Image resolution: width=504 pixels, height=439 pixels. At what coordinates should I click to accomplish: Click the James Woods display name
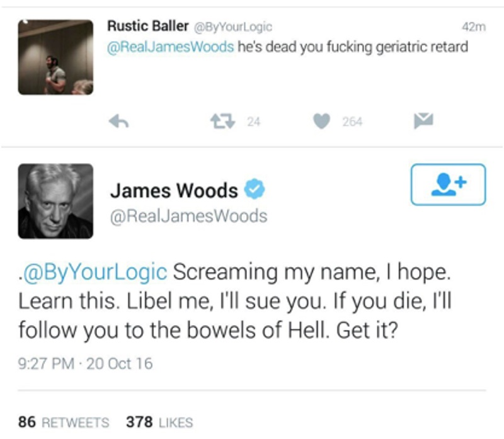tap(174, 190)
